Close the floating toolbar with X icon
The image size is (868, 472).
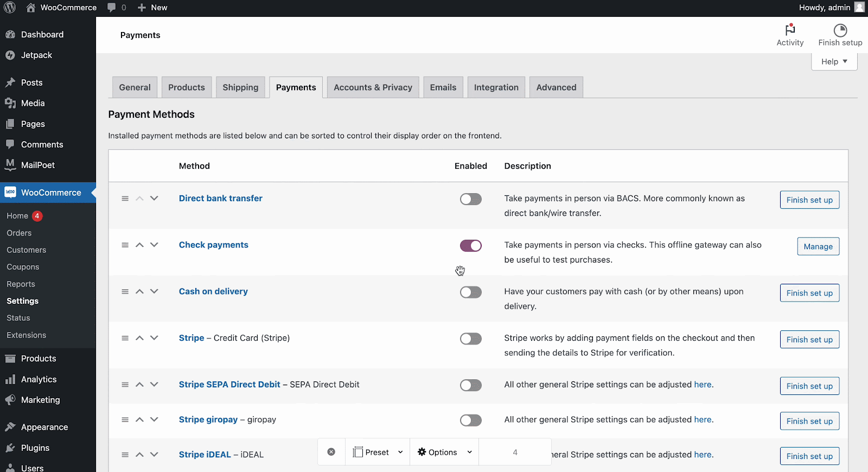pyautogui.click(x=331, y=452)
